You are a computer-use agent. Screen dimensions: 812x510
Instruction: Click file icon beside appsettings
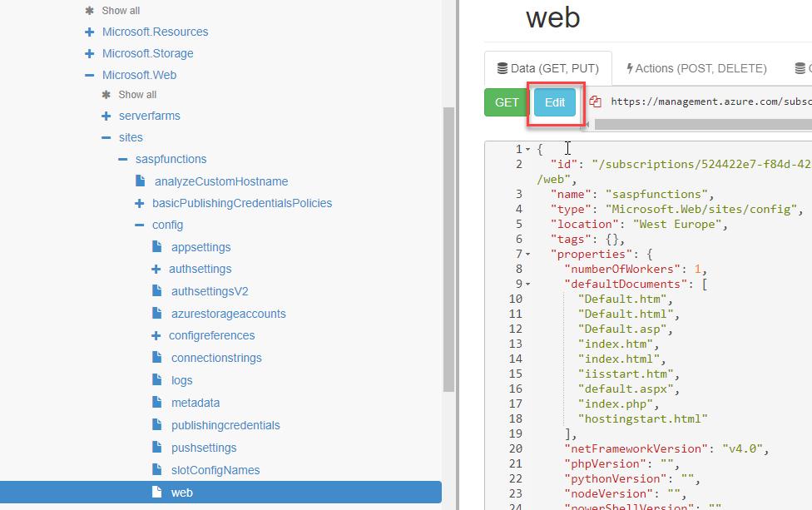pyautogui.click(x=156, y=246)
